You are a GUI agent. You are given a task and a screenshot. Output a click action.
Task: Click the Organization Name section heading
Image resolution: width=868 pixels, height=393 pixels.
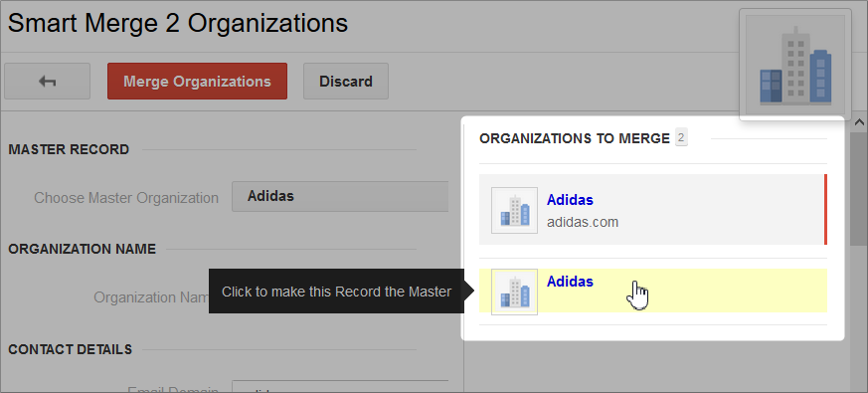click(82, 250)
